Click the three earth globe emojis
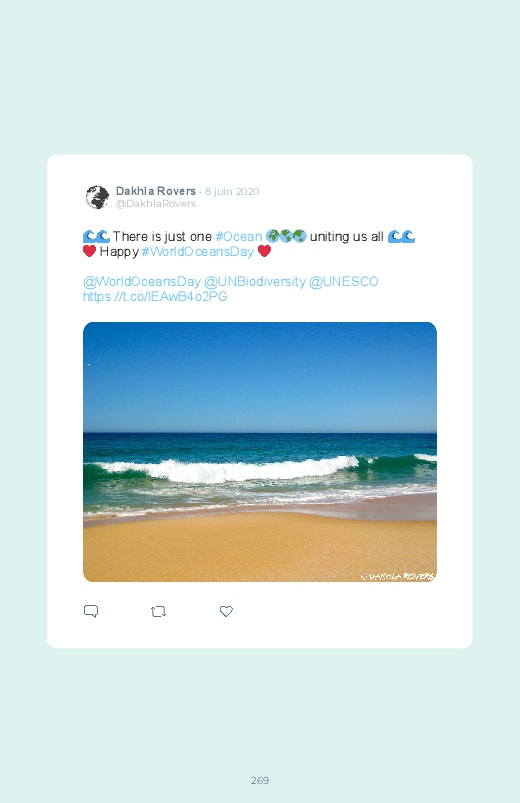 286,236
